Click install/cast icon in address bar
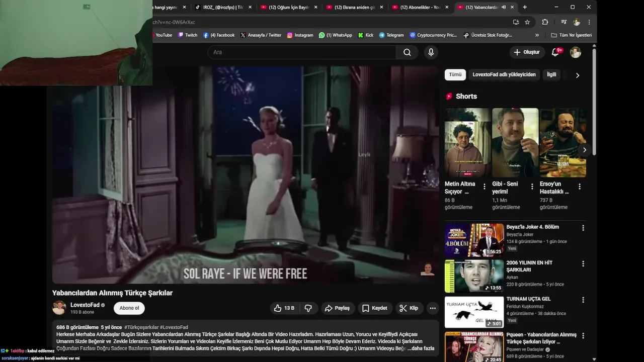 click(516, 22)
